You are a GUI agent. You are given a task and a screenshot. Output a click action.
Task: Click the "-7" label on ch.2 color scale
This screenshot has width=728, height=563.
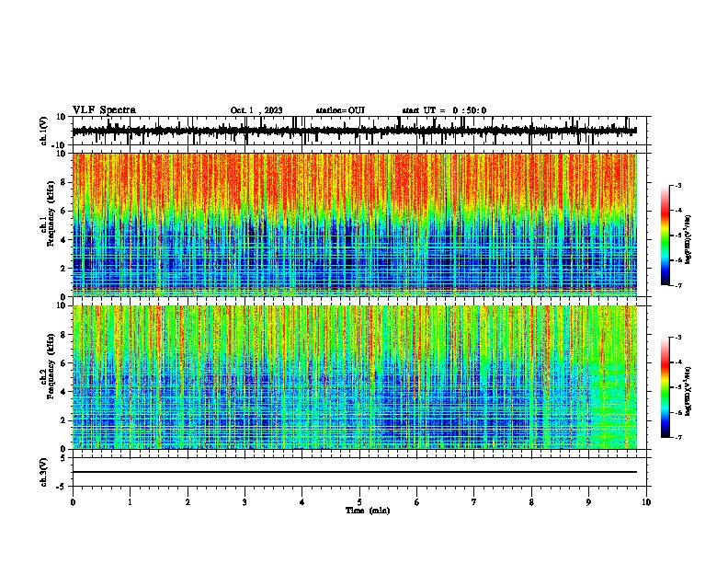pos(677,438)
